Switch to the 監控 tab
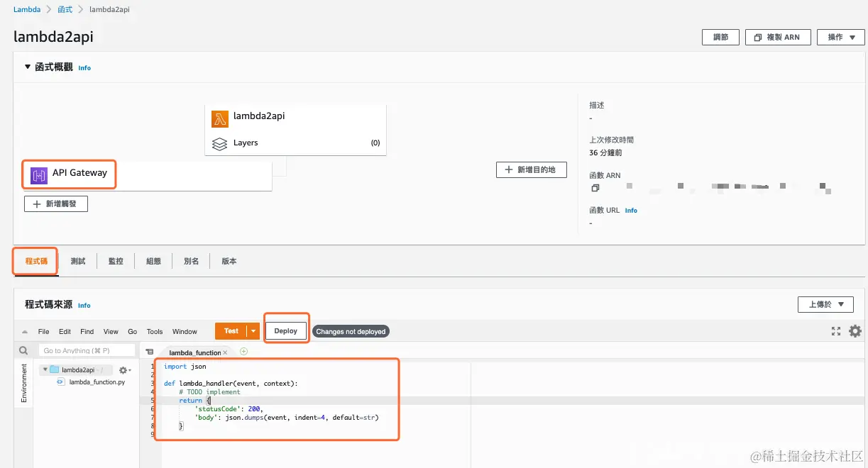Image resolution: width=868 pixels, height=468 pixels. [116, 261]
